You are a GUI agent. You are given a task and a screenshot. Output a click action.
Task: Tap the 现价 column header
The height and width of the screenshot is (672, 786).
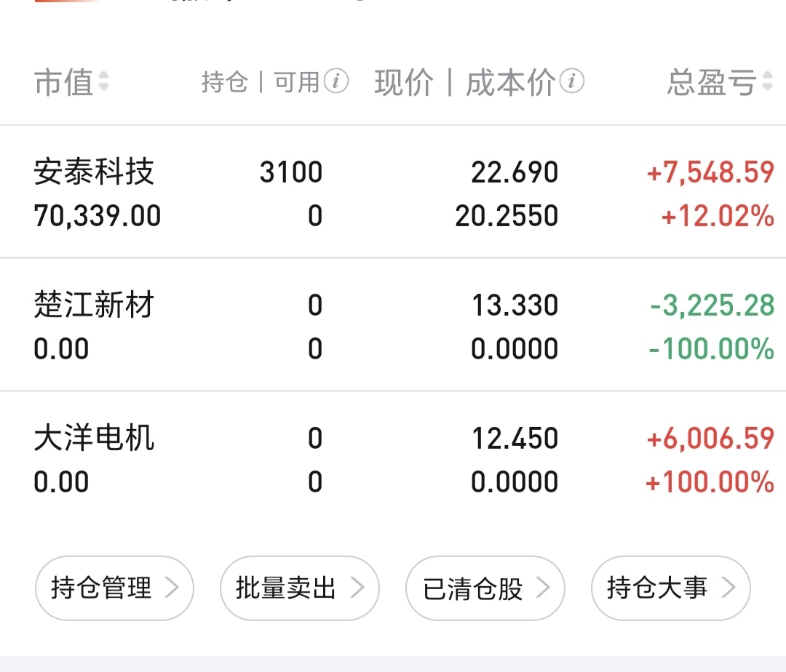404,83
